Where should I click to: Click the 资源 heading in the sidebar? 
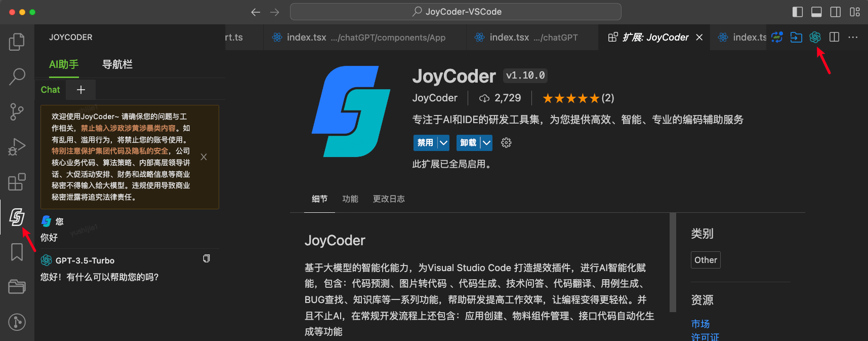[x=702, y=300]
